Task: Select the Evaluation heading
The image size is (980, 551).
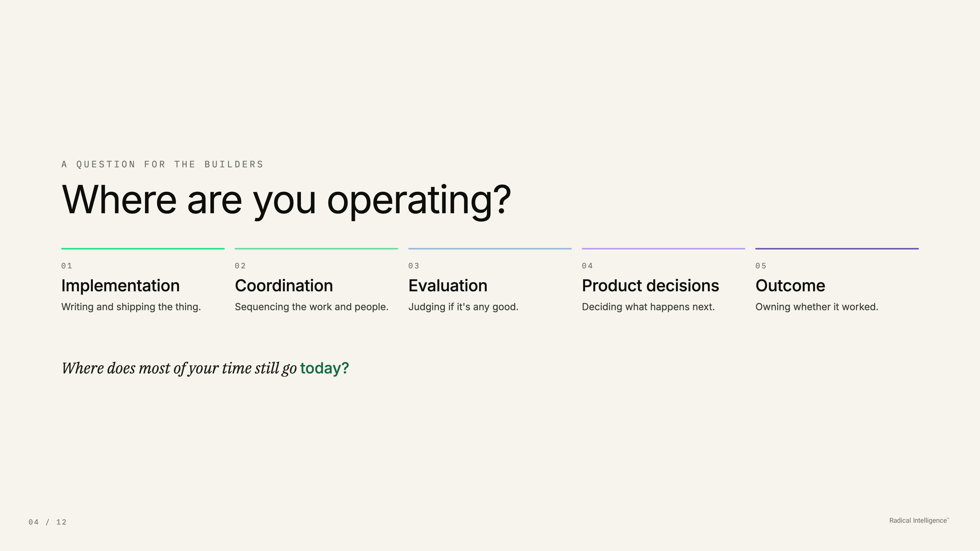Action: click(x=448, y=286)
